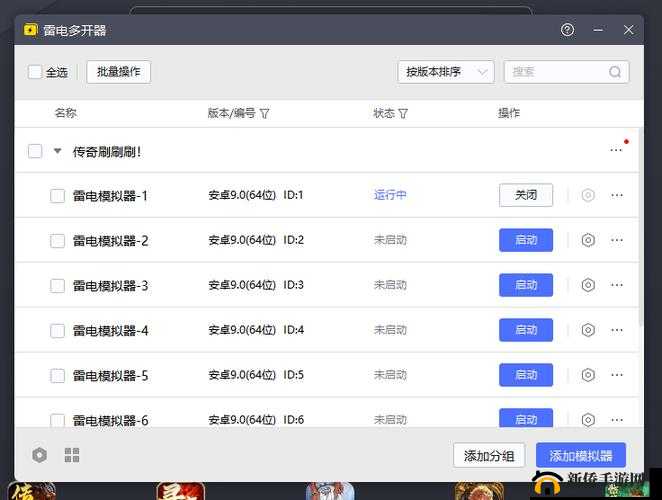
Task: Click the 雷电模拟器-5 name text
Action: coord(110,375)
